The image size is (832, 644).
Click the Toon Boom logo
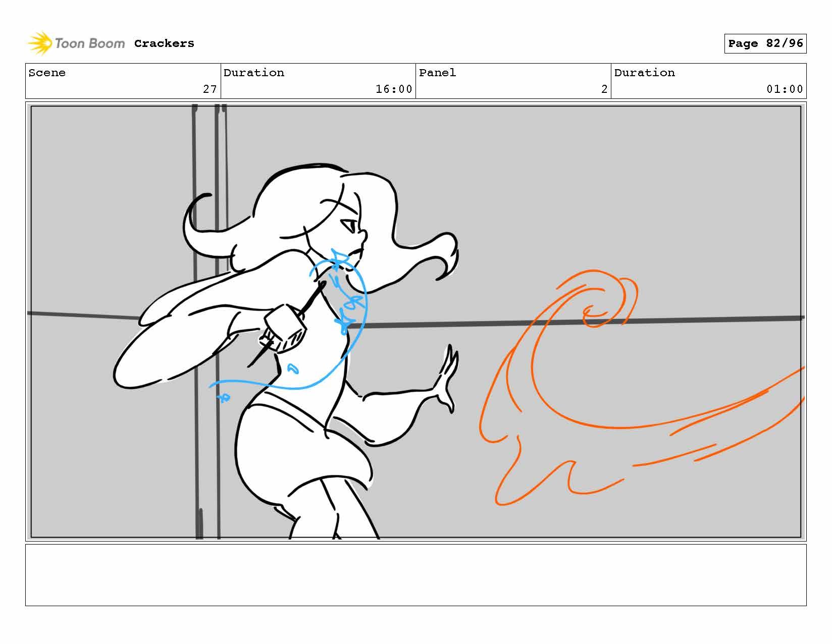[76, 43]
